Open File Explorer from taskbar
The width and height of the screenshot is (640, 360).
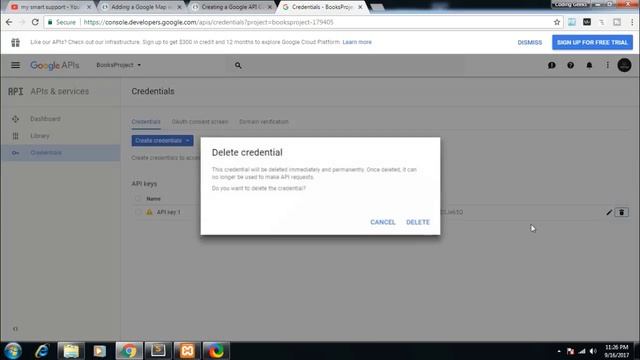click(71, 351)
